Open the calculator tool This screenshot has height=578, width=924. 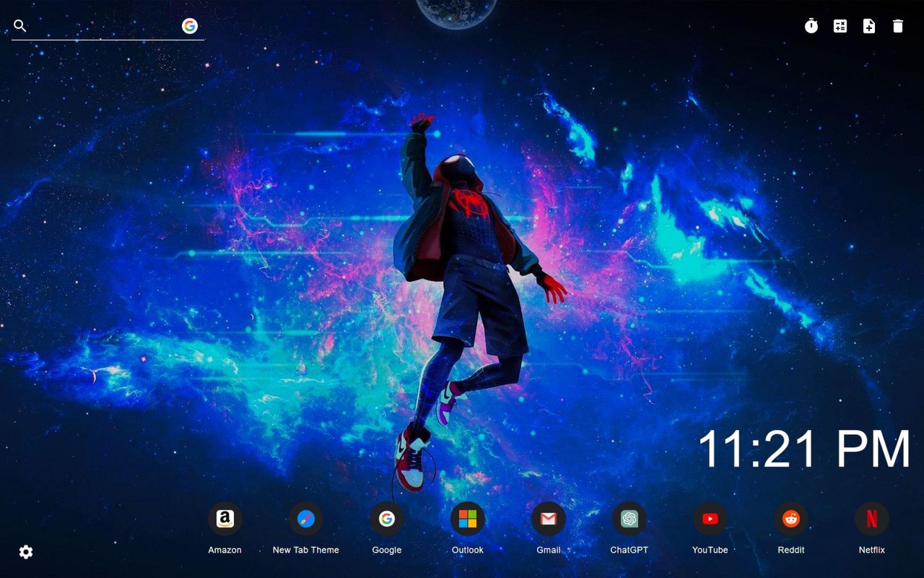coord(840,26)
